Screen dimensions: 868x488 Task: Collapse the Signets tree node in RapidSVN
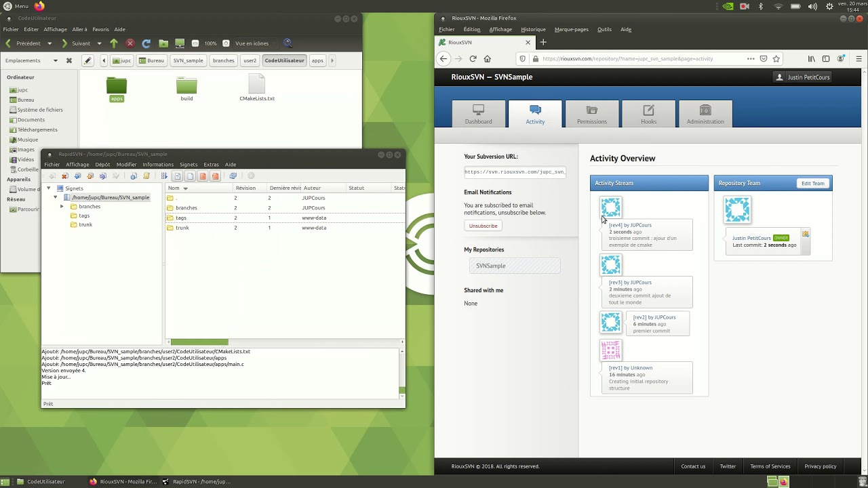coord(49,188)
